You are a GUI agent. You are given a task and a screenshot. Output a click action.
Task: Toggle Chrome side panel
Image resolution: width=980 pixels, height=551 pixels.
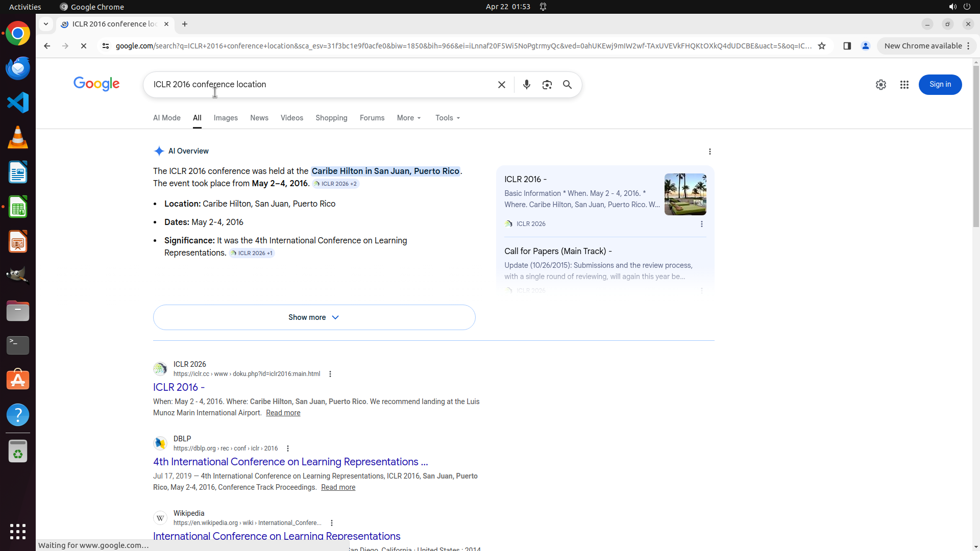[x=847, y=46]
